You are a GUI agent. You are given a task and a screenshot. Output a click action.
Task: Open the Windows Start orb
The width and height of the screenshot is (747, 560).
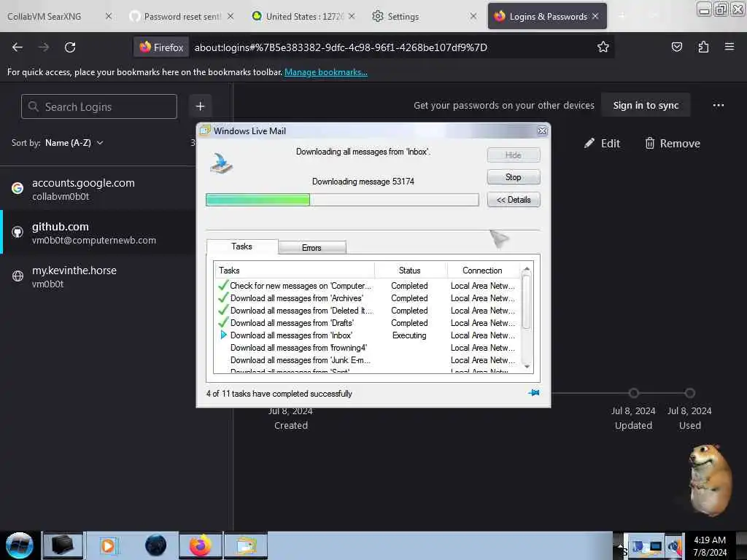click(x=20, y=545)
